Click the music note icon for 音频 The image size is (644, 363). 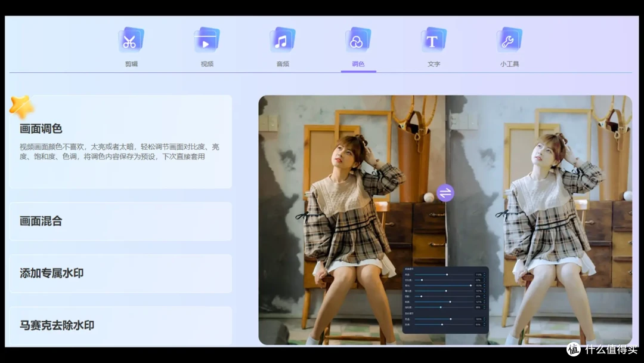[x=282, y=41]
